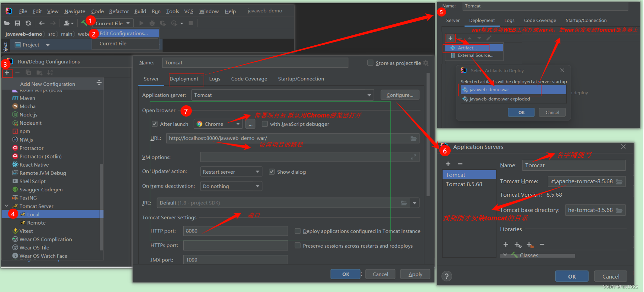
Task: Click the Move into new folder icon
Action: tap(39, 73)
